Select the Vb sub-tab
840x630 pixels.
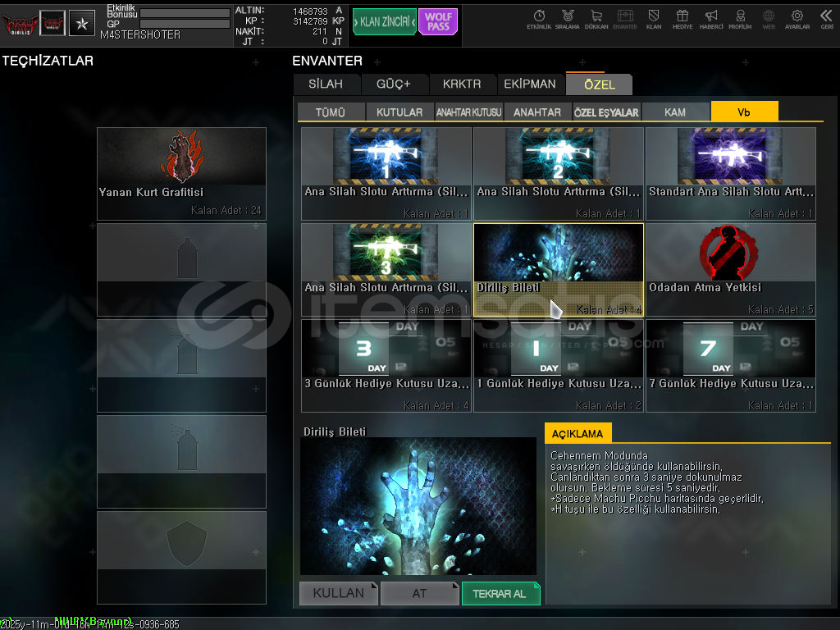tap(744, 112)
